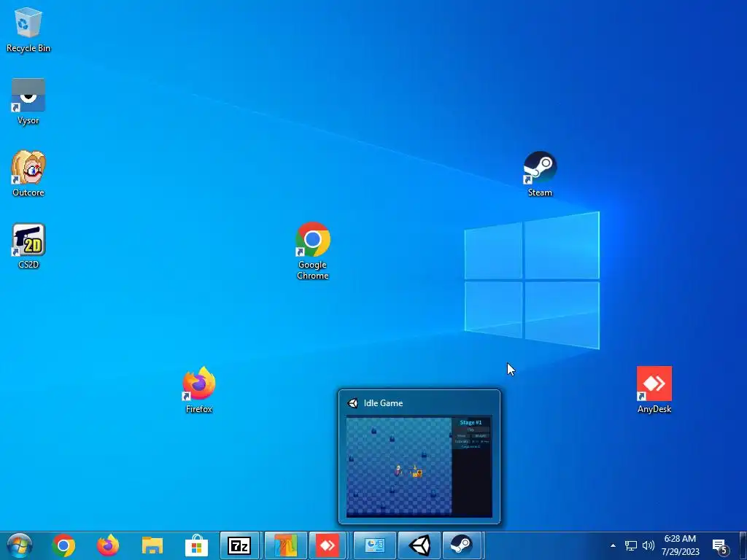Select the Firefox desktop shortcut
This screenshot has height=560, width=747.
(x=198, y=390)
